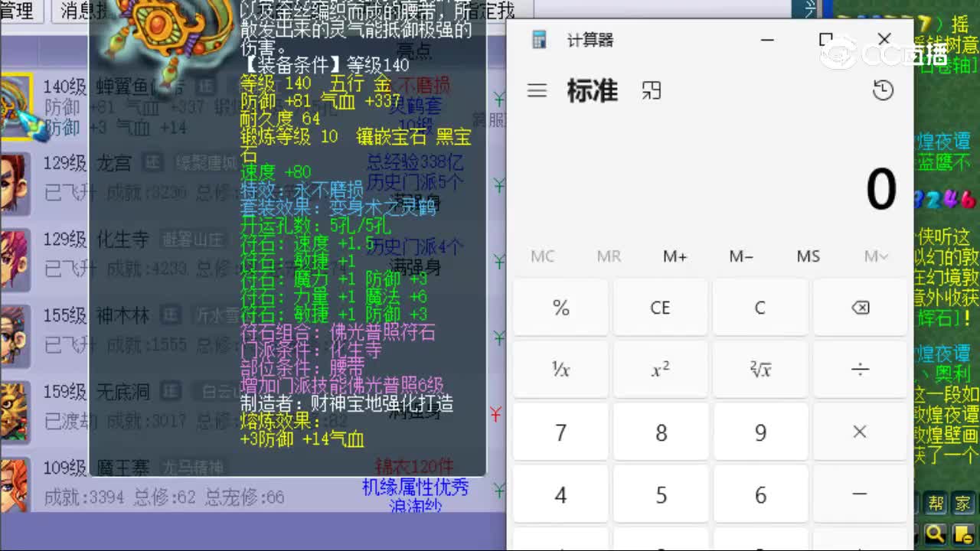Click the x squared key
This screenshot has height=551, width=980.
660,370
